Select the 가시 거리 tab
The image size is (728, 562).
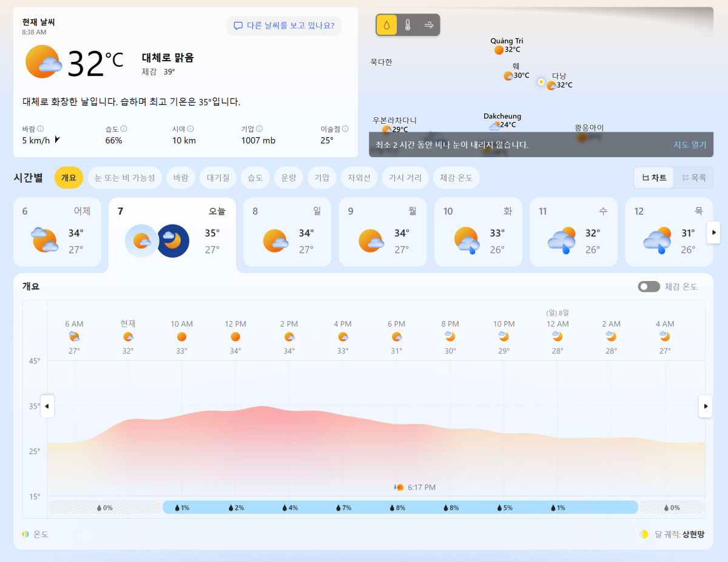click(x=405, y=178)
